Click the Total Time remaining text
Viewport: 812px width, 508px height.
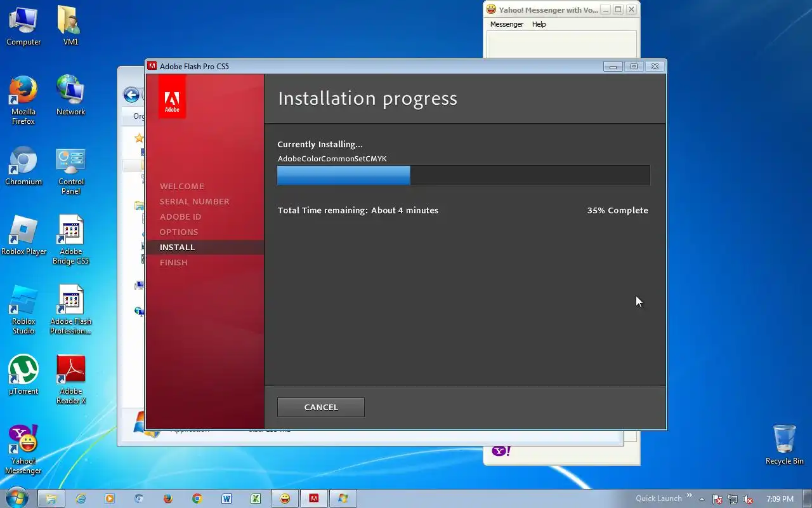358,210
